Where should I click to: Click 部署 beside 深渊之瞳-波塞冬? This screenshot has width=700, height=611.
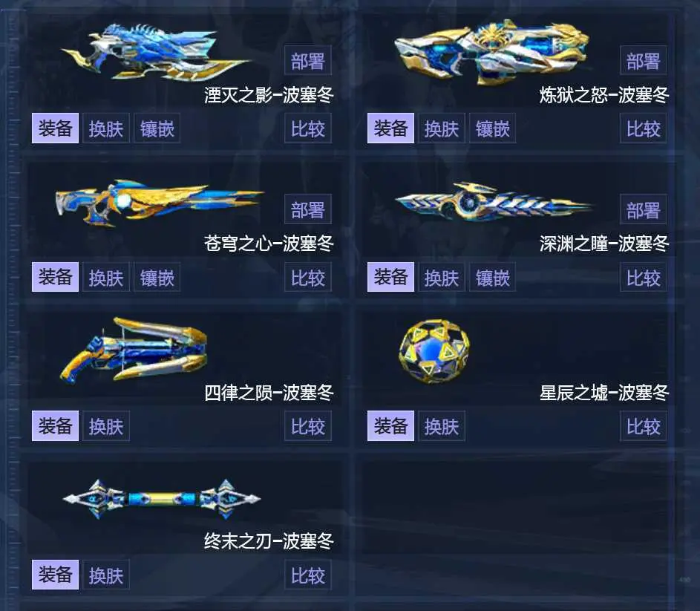pos(644,209)
